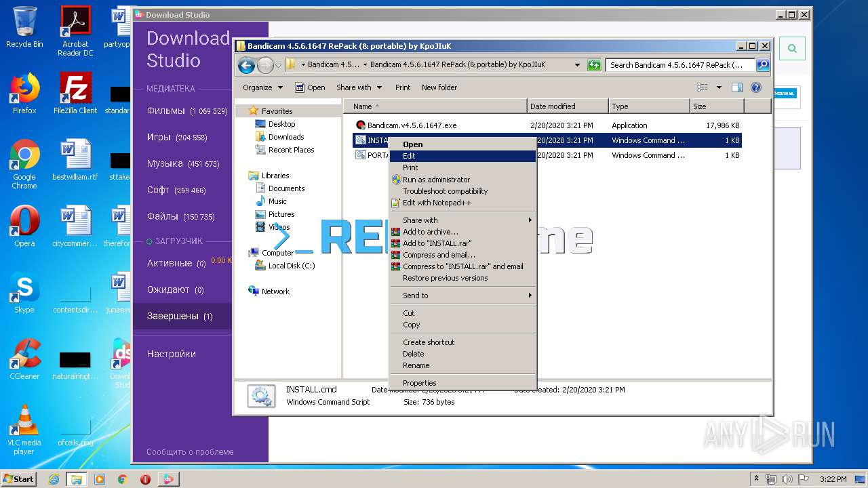Expand address bar history dropdown arrow

[577, 65]
